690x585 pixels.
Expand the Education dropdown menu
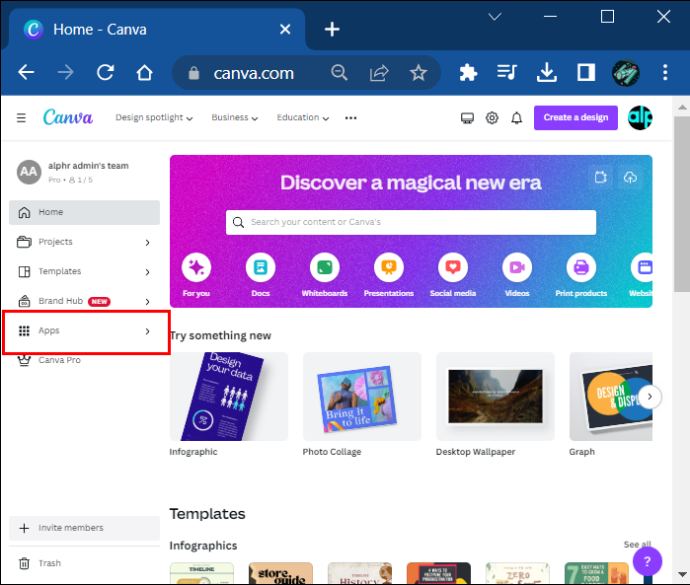[x=303, y=118]
